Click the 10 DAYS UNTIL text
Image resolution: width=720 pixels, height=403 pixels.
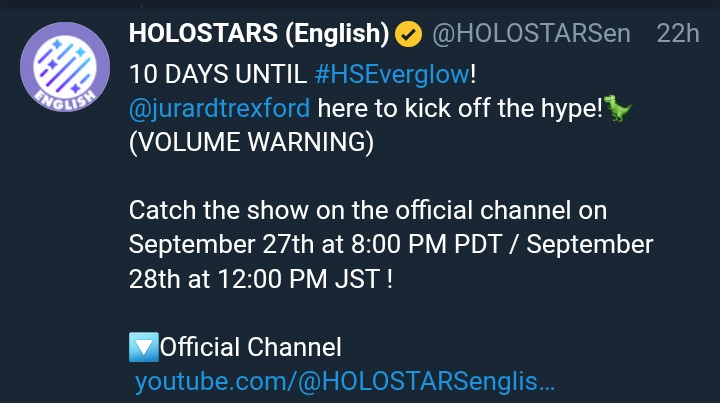coord(218,74)
